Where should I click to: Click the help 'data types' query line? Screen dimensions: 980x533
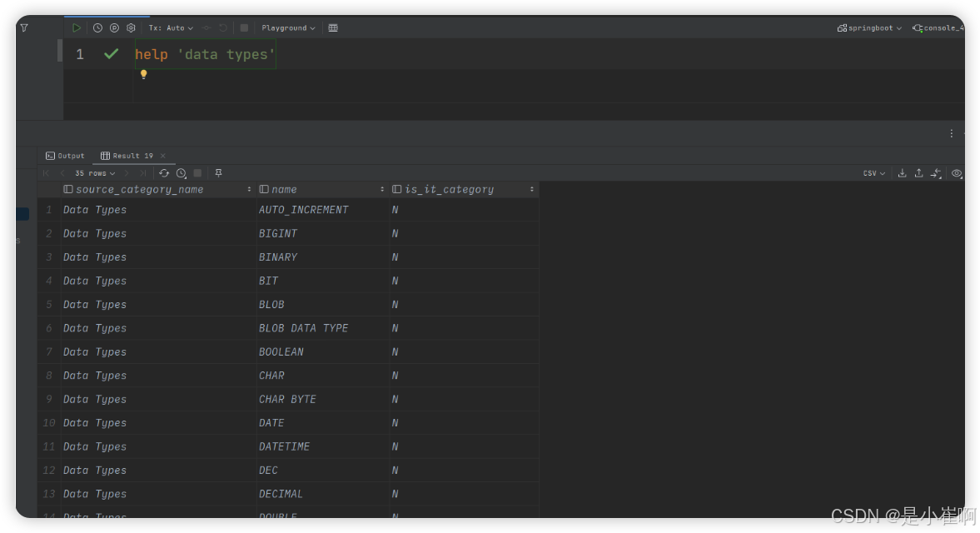(x=205, y=54)
